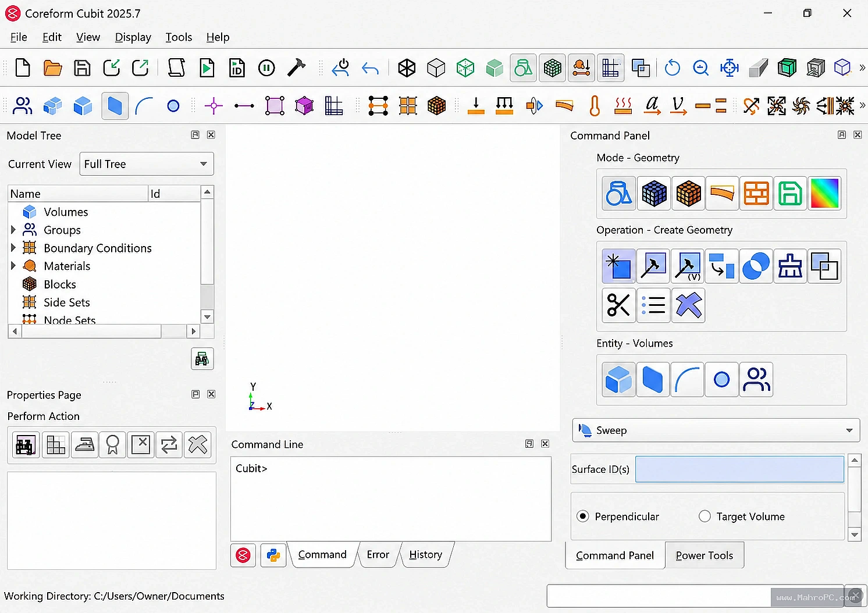Click the Play journal file icon
This screenshot has width=868, height=613.
(x=207, y=68)
